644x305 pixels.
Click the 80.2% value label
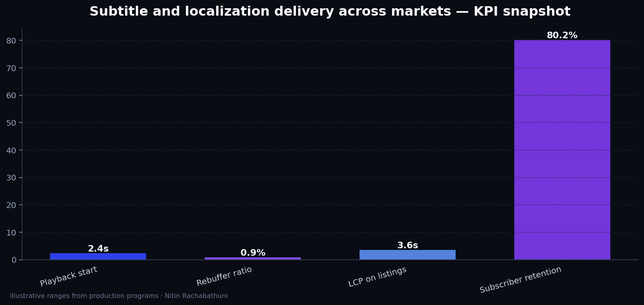tap(562, 35)
